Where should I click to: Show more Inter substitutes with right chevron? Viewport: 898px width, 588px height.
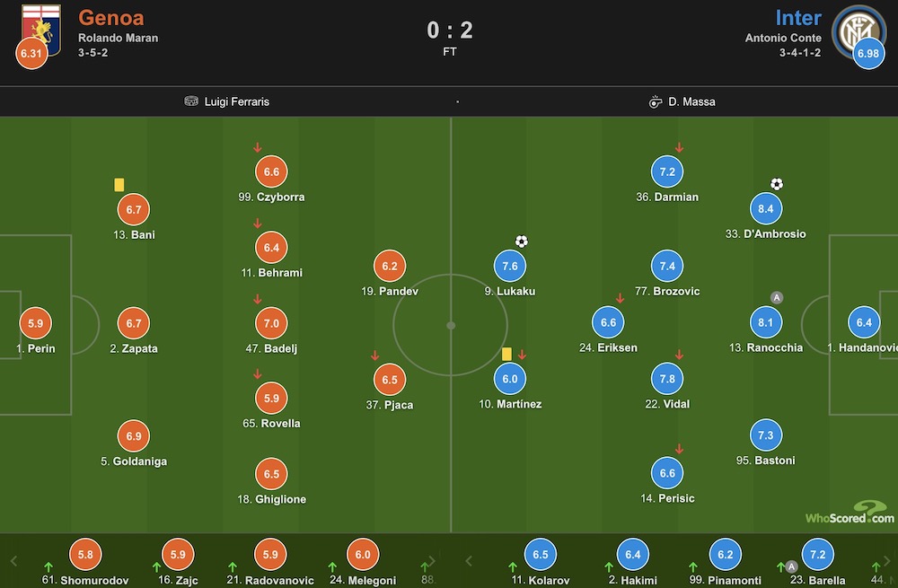pos(887,561)
